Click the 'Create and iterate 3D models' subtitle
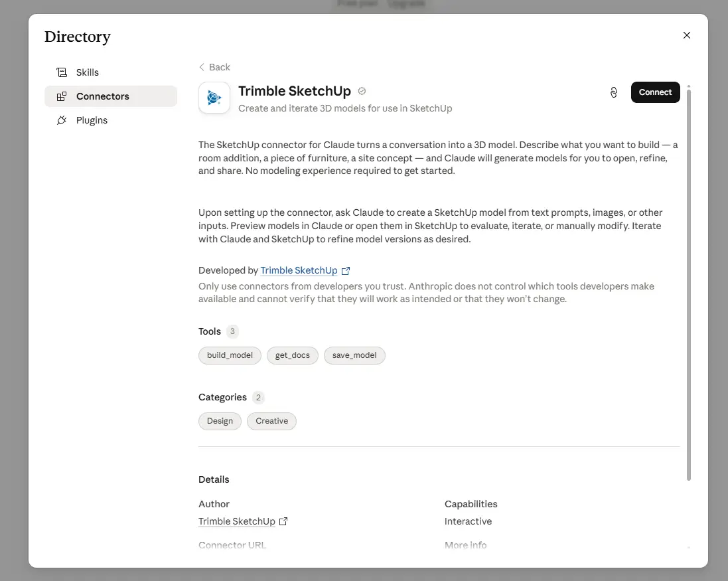This screenshot has width=728, height=581. point(345,108)
